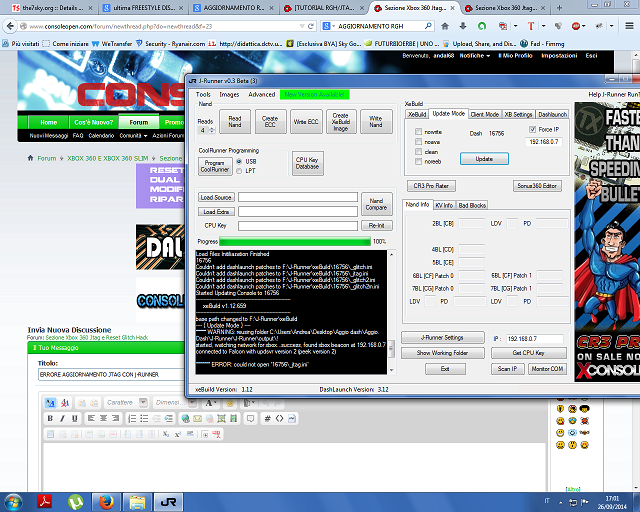Insert an email link via envelope icon
The image size is (640, 512).
pyautogui.click(x=197, y=419)
